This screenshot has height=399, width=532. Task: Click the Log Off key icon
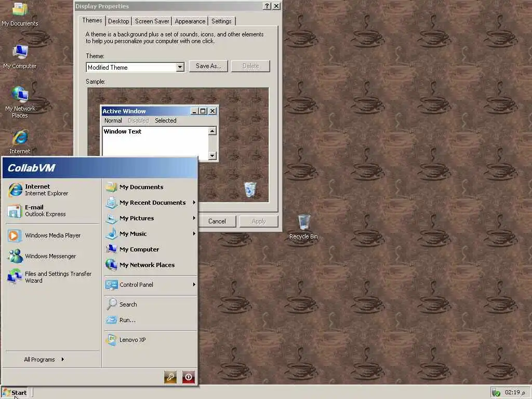tap(170, 377)
